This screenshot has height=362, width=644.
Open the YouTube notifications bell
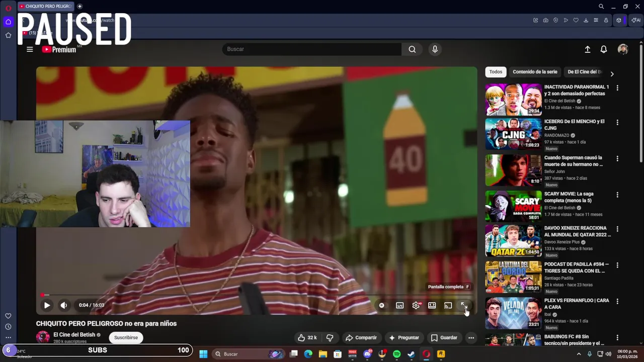[604, 49]
